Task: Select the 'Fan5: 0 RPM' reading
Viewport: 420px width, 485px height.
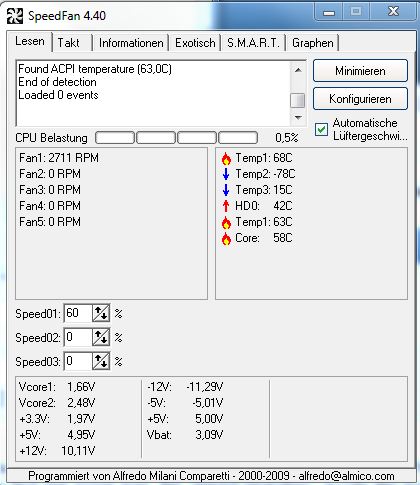Action: [x=50, y=222]
